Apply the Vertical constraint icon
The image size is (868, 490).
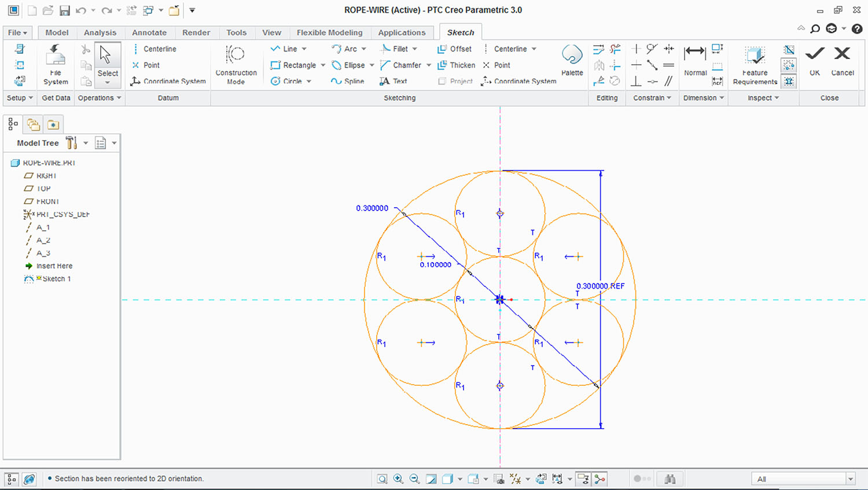click(x=636, y=49)
